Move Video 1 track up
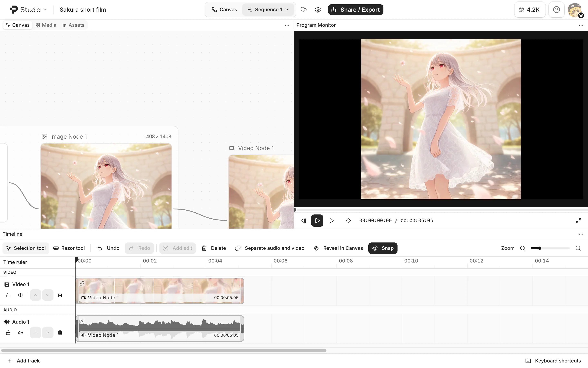This screenshot has height=368, width=588. click(x=36, y=295)
